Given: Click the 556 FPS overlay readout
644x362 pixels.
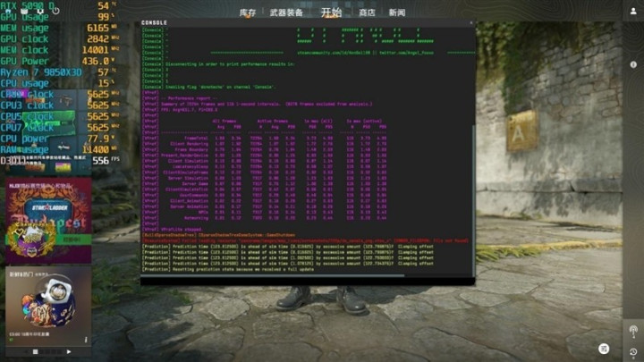Looking at the screenshot, I should (106, 161).
